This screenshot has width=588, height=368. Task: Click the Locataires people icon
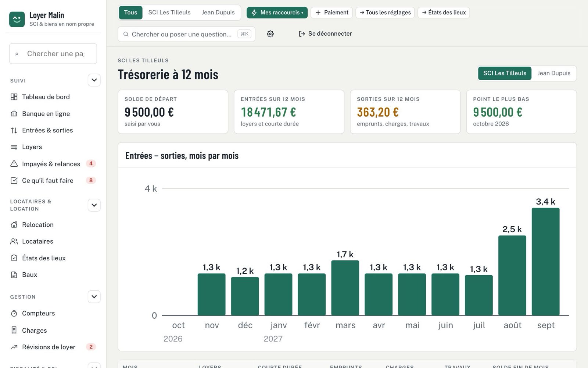pos(14,241)
